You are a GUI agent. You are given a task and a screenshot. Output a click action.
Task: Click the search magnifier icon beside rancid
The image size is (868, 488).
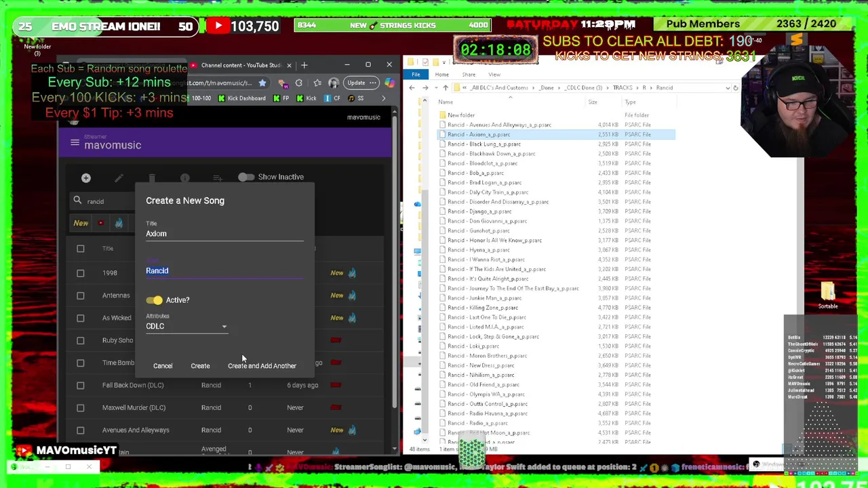[77, 201]
